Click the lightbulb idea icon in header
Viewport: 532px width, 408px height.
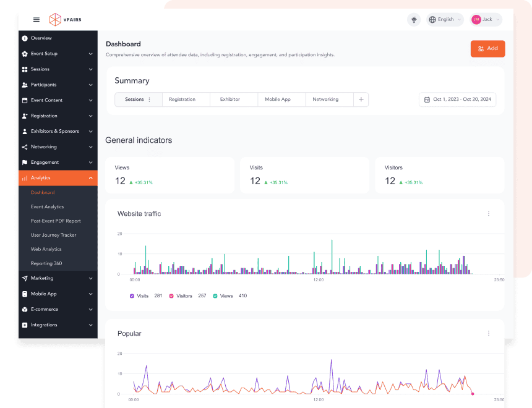point(413,19)
